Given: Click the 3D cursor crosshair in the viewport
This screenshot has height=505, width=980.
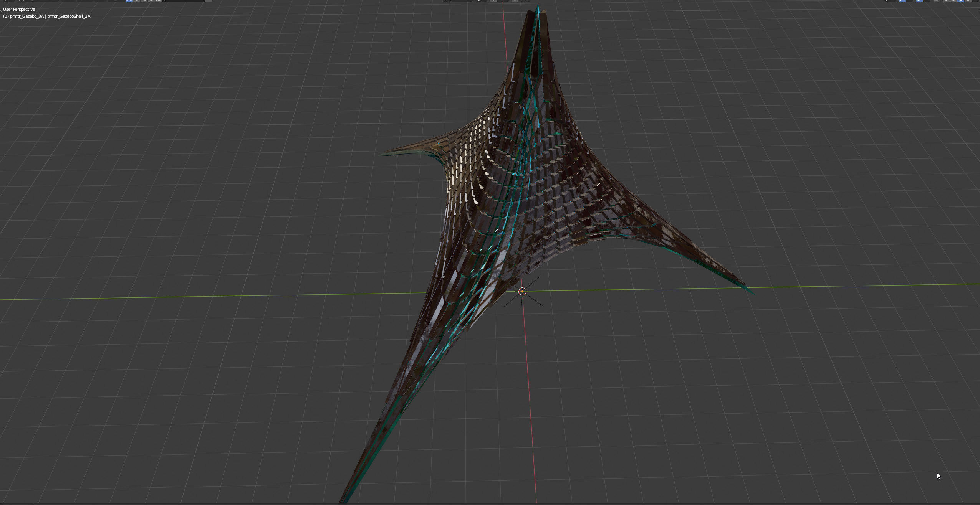Looking at the screenshot, I should coord(522,292).
